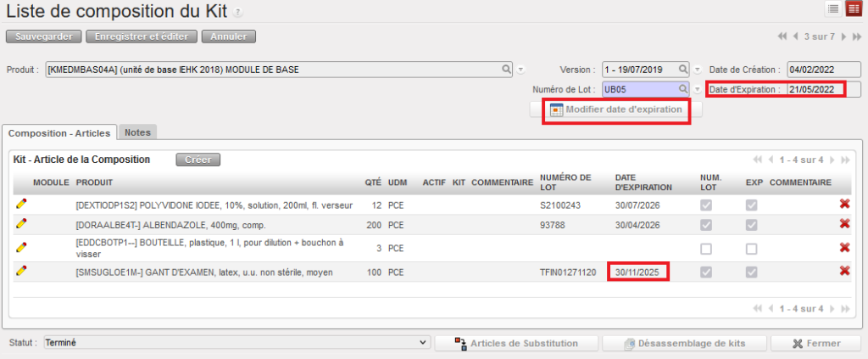Screen dimensions: 868x359
Task: Toggle Exp checkbox for BOUTEILLE row
Action: click(x=751, y=249)
